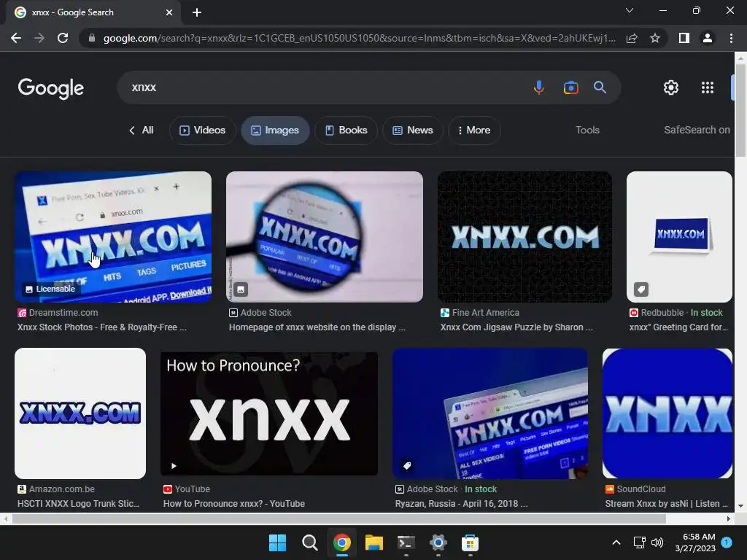Screen dimensions: 747x560
Task: Reload the current page
Action: (x=63, y=38)
